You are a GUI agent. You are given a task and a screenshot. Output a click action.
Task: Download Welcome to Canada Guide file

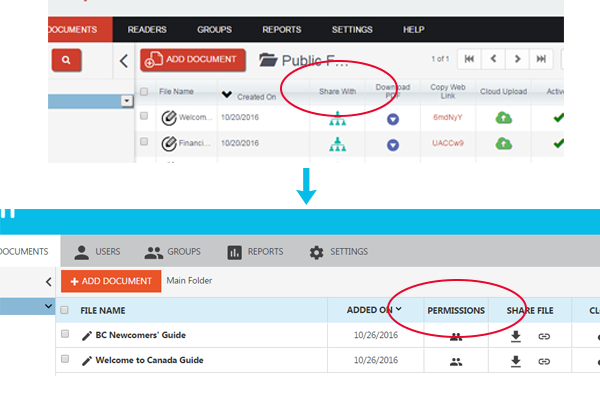(x=516, y=361)
